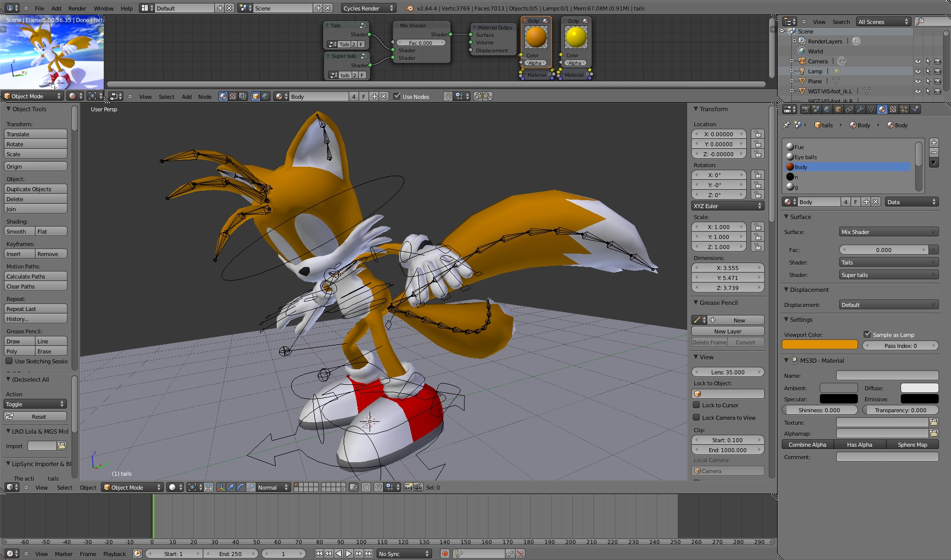Open the Marker menu in timeline

[x=63, y=554]
